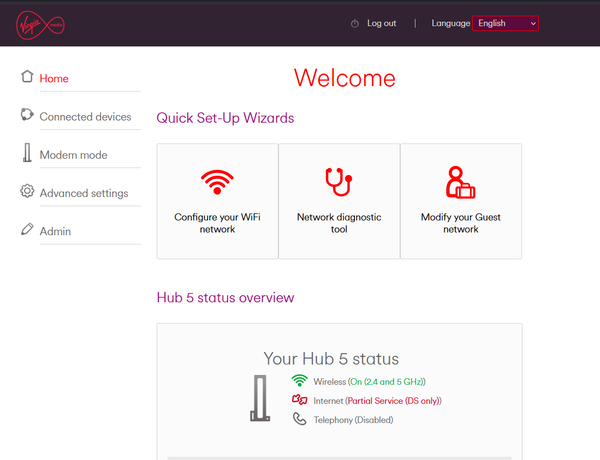
Task: Click the Connected devices icon
Action: coord(27,116)
